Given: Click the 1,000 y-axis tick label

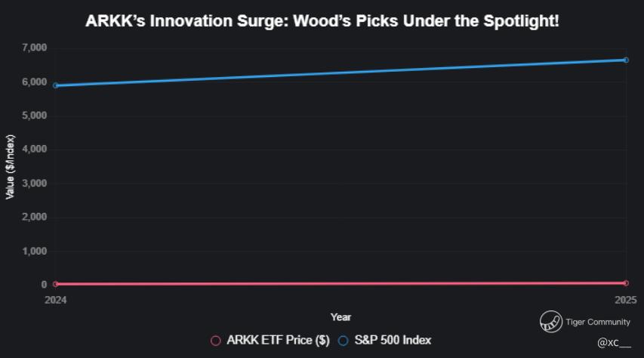Looking at the screenshot, I should pyautogui.click(x=35, y=251).
